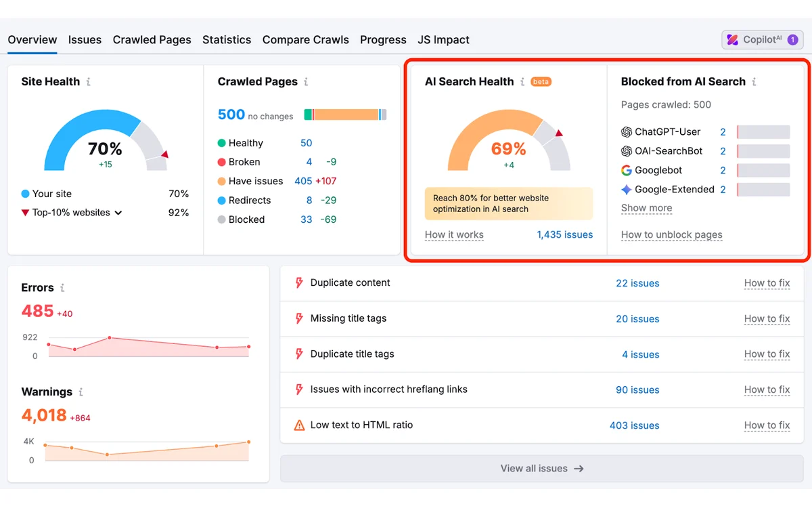Image resolution: width=812 pixels, height=508 pixels.
Task: Open the 90 issues link for hreflang
Action: tap(637, 390)
